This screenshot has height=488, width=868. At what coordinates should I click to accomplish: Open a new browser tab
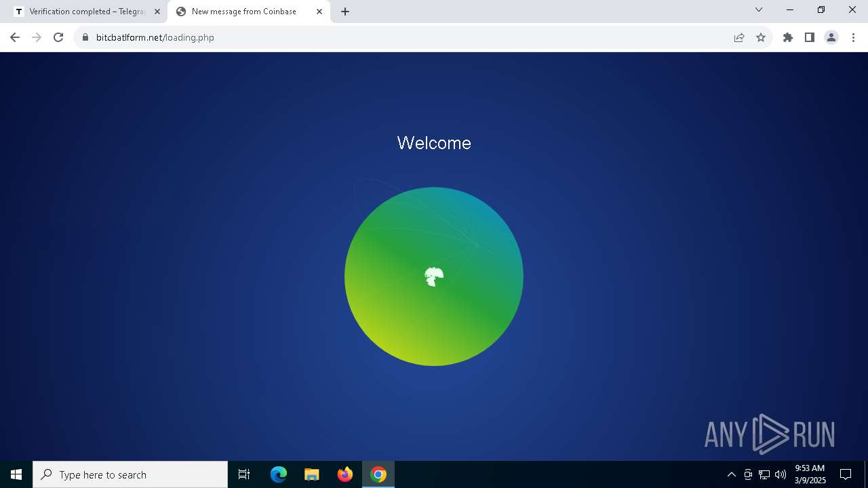click(345, 12)
